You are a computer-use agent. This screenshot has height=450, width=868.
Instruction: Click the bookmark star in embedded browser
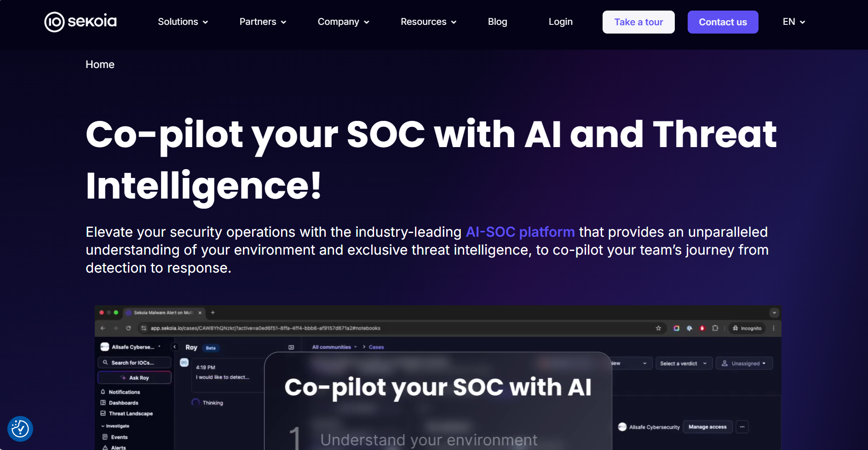[658, 328]
